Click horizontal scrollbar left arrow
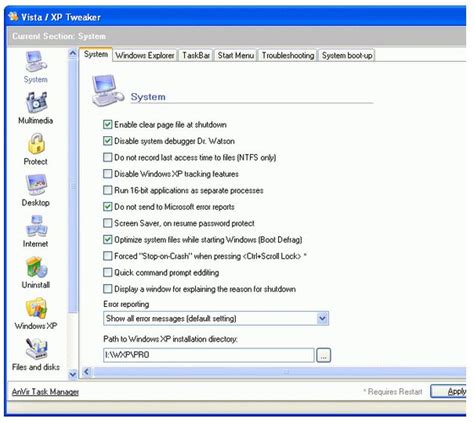474x422 pixels. coord(87,372)
